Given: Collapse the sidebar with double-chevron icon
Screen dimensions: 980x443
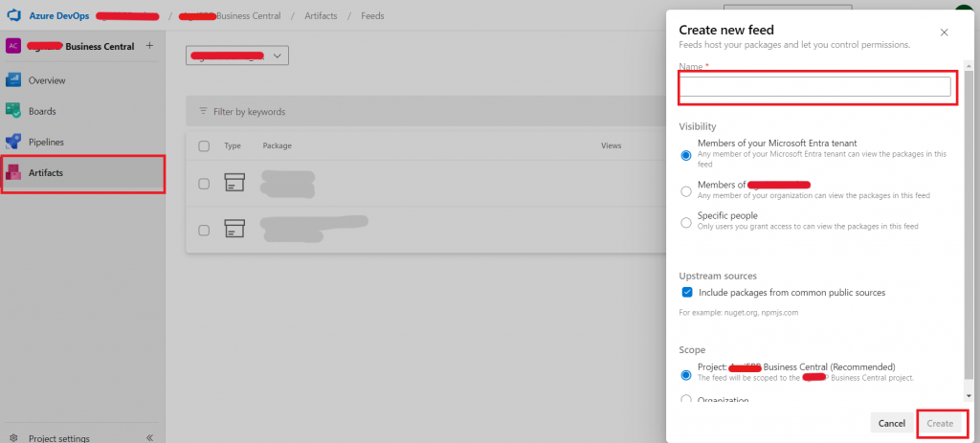Looking at the screenshot, I should pos(149,437).
